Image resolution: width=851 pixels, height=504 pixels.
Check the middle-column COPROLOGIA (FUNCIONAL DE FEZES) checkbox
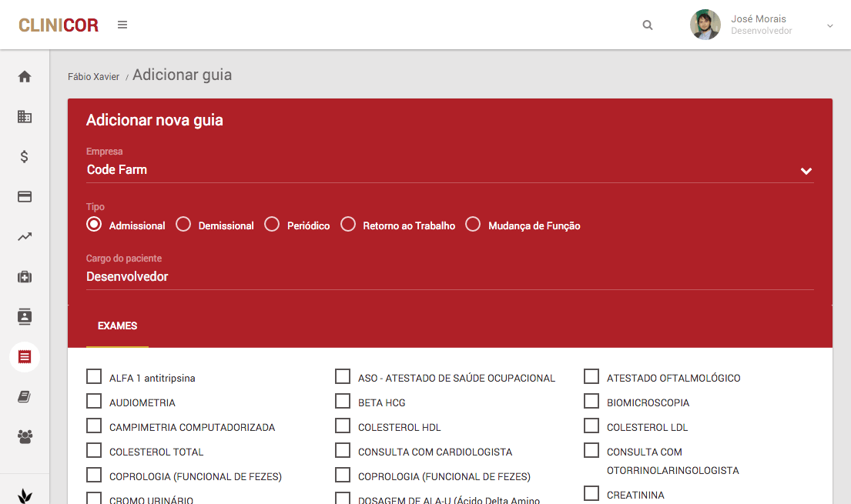(343, 476)
